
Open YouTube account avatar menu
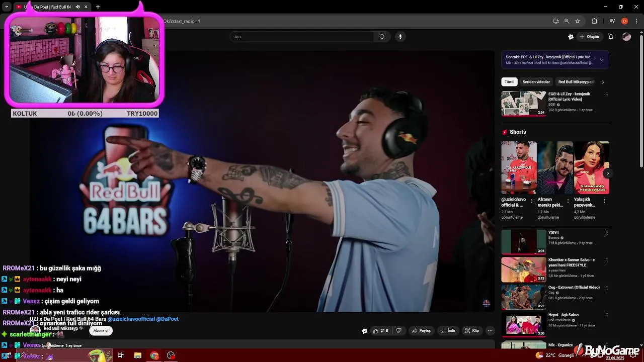(626, 37)
